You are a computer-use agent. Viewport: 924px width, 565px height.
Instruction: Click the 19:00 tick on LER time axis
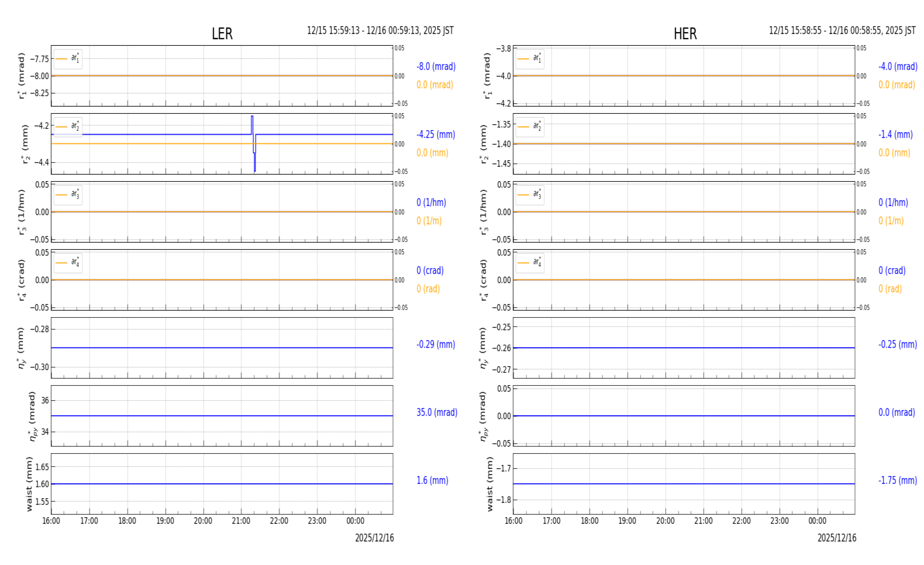point(165,521)
